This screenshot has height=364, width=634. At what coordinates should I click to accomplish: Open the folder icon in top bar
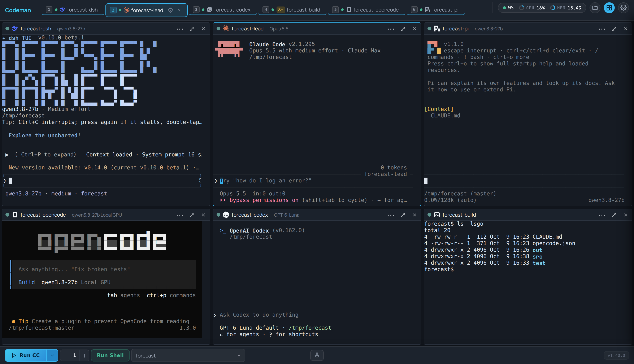tap(595, 8)
